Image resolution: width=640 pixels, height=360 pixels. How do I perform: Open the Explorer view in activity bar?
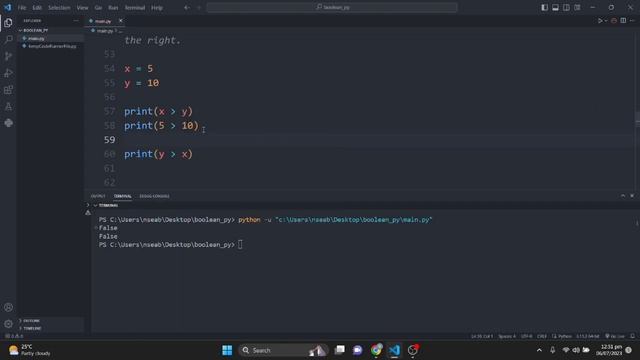coord(8,23)
